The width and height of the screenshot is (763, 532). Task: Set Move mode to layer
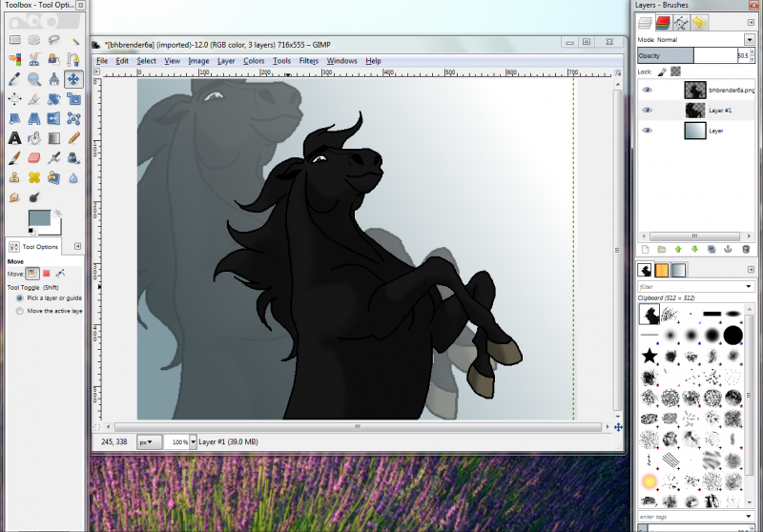coord(32,274)
